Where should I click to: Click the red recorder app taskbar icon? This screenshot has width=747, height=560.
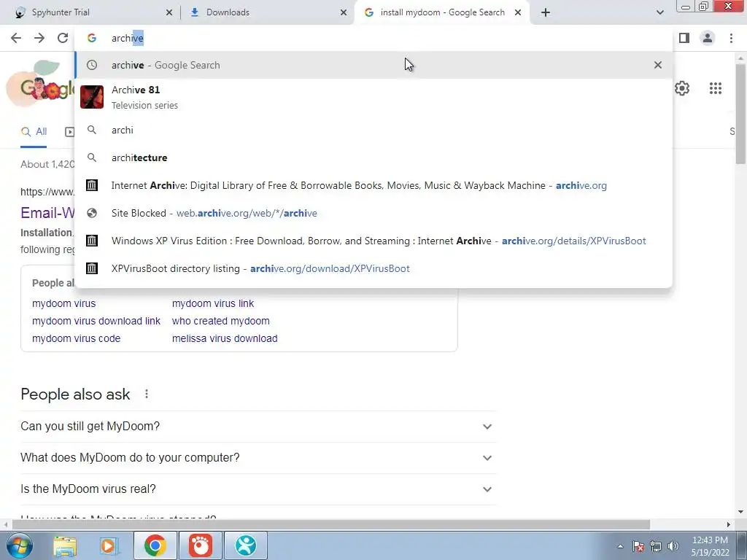(x=200, y=545)
